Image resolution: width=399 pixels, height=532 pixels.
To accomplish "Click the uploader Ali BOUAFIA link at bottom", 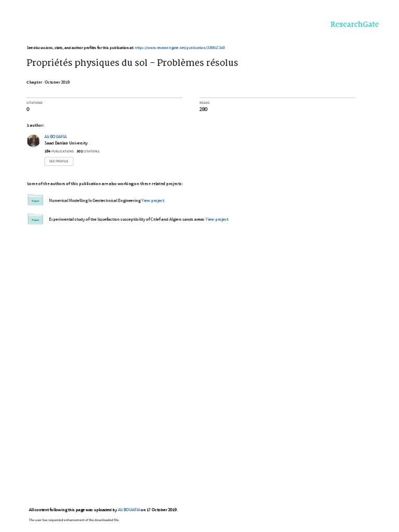I will tap(129, 510).
